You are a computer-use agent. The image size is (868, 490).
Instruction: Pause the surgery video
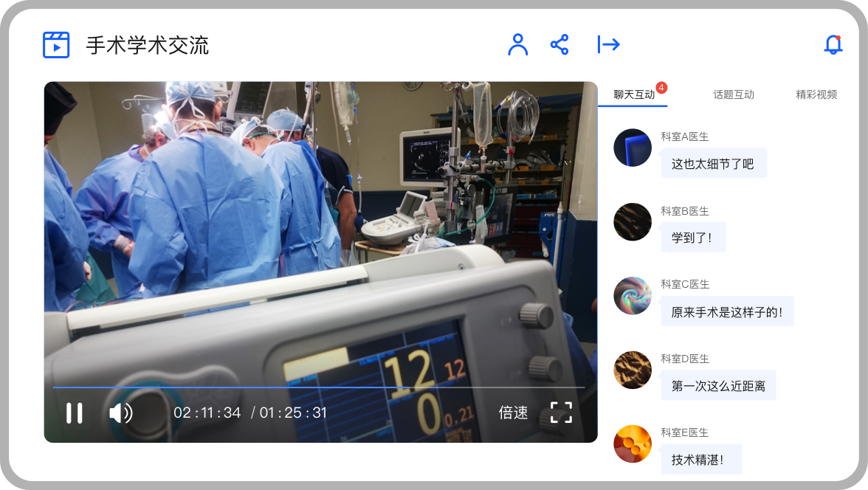(x=74, y=413)
